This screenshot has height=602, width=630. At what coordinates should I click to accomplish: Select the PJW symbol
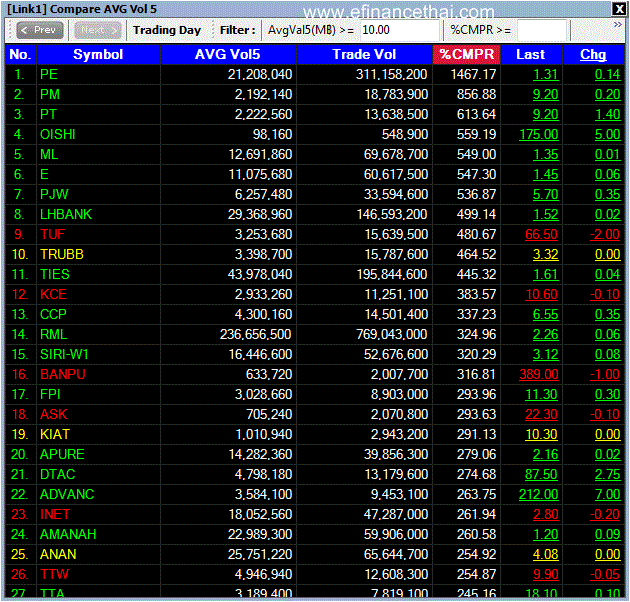point(54,195)
